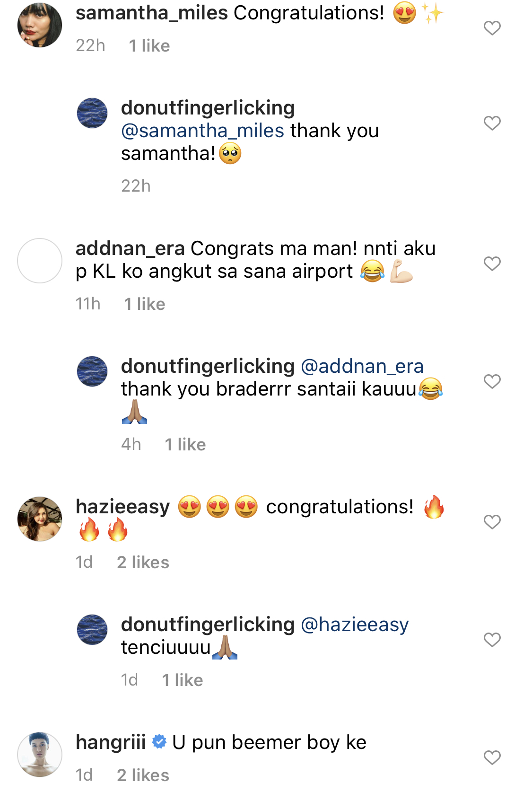
Task: Open the @hazieeasy mention
Action: (354, 625)
